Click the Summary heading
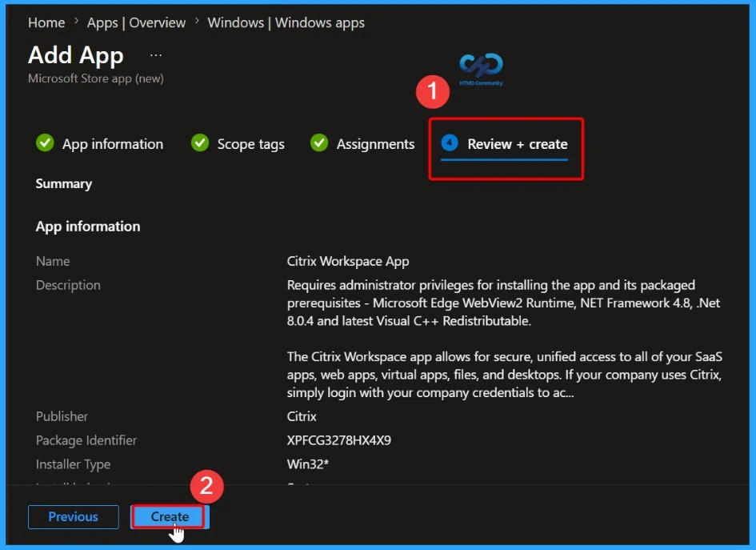Image resolution: width=756 pixels, height=550 pixels. (64, 184)
